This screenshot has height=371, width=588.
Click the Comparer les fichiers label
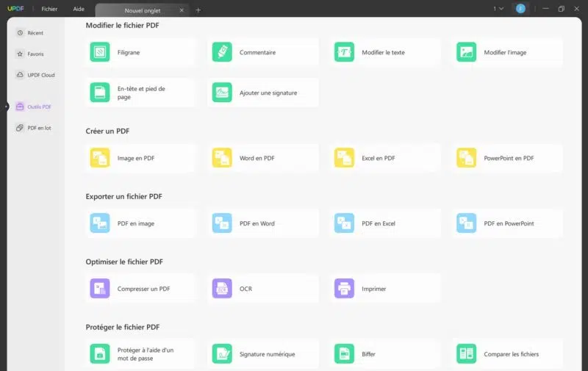[511, 354]
